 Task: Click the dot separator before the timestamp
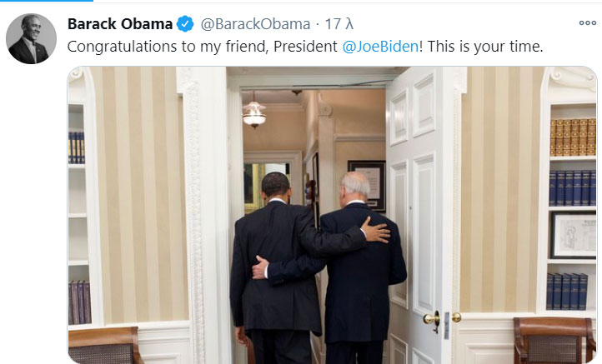318,24
